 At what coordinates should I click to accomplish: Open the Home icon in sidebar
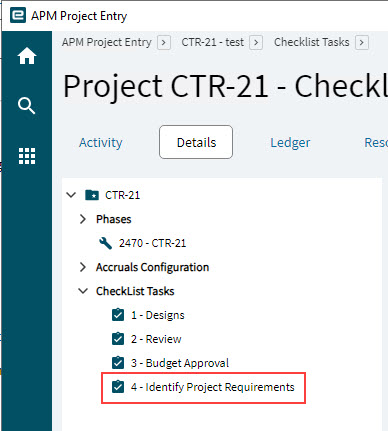click(27, 56)
